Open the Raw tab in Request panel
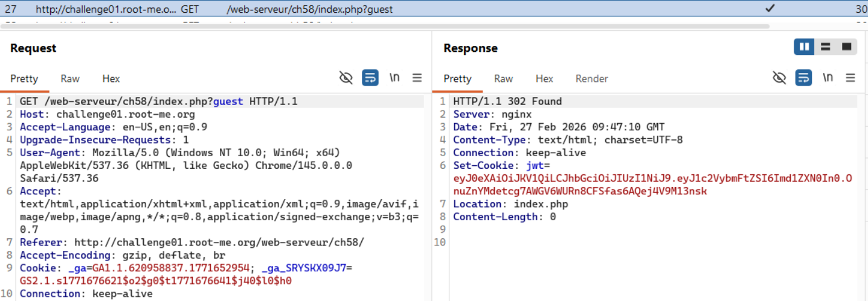Screen dimensions: 868x301 70,78
